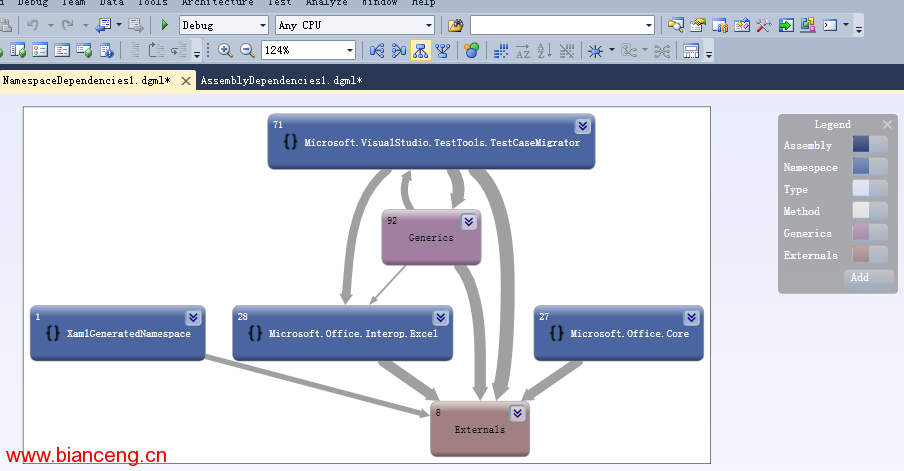Click the Navigate Backward icon
Image resolution: width=904 pixels, height=471 pixels.
click(x=104, y=25)
